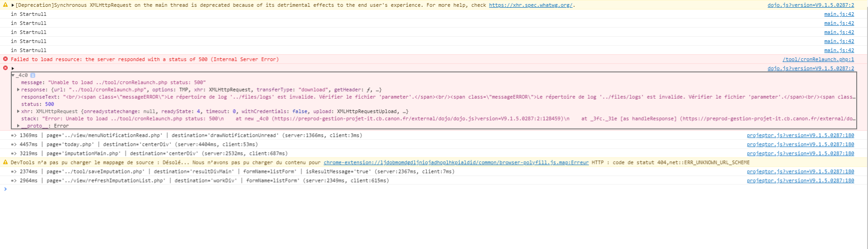Click in the empty console input line
Image resolution: width=868 pixels, height=249 pixels.
(407, 189)
